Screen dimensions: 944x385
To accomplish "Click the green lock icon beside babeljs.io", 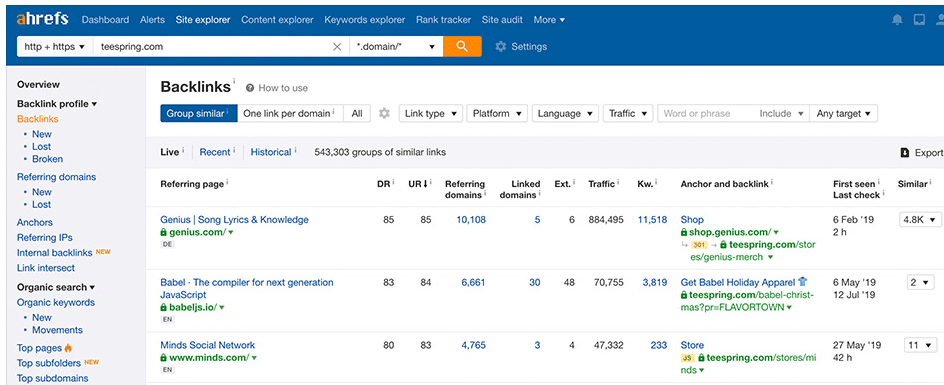I will [163, 307].
